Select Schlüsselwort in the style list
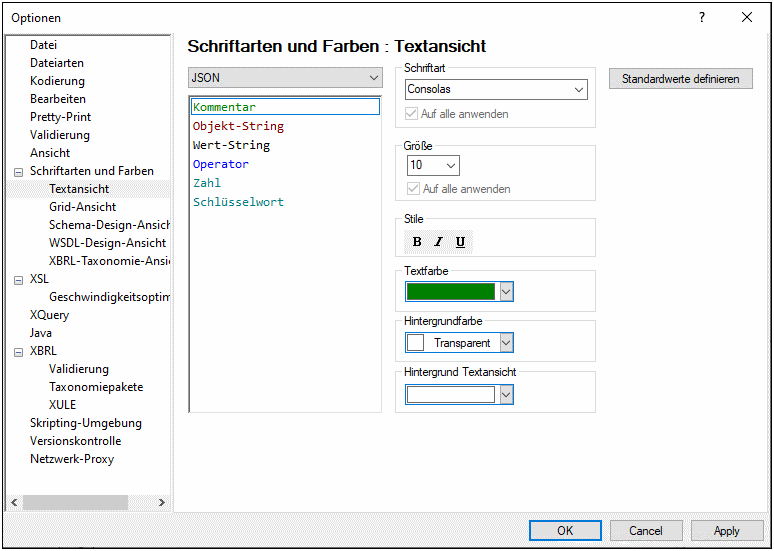774x551 pixels. pyautogui.click(x=238, y=202)
